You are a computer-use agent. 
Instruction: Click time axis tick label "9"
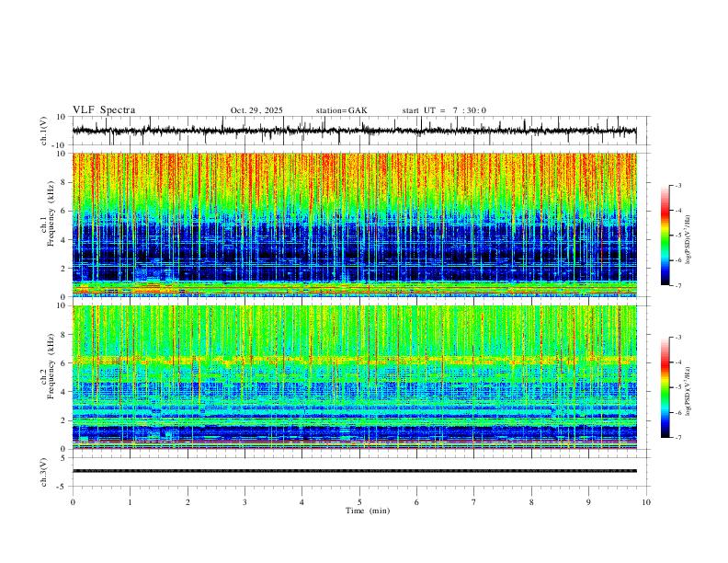click(x=588, y=502)
